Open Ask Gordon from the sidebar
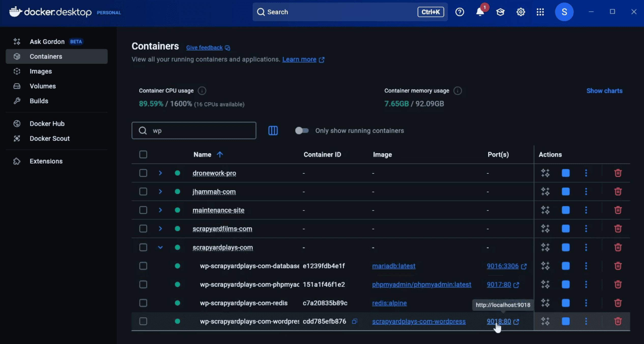 [x=47, y=41]
